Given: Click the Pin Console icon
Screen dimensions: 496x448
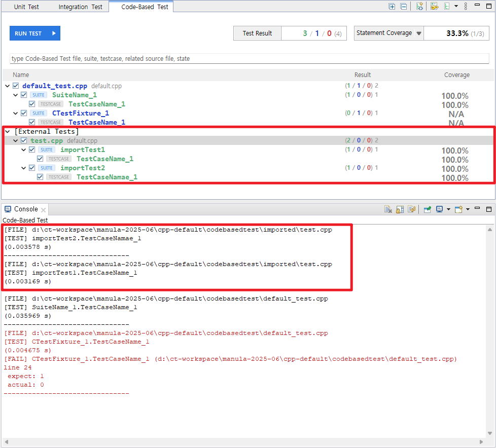Looking at the screenshot, I should tap(428, 209).
